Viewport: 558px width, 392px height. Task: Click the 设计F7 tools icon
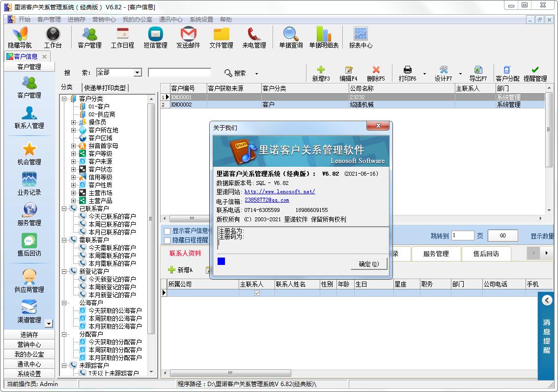pyautogui.click(x=443, y=74)
